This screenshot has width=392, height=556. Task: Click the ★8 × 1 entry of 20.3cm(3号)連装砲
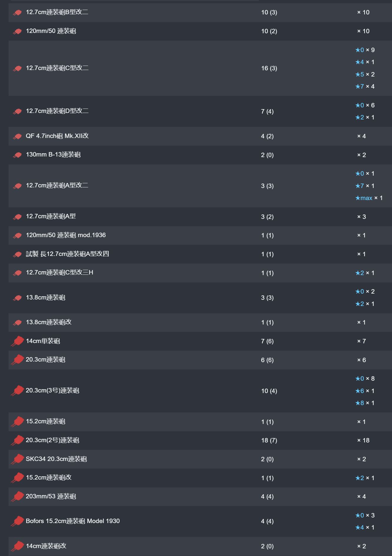(365, 403)
